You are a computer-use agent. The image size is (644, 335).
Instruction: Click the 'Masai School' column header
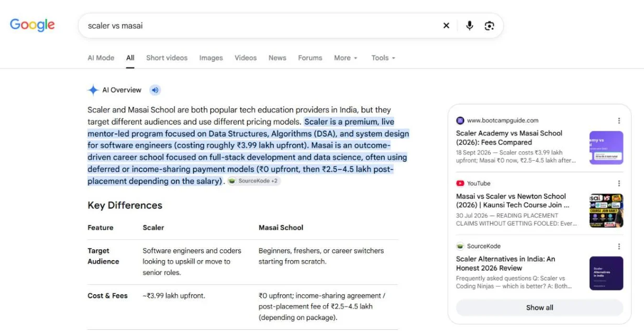pyautogui.click(x=281, y=228)
